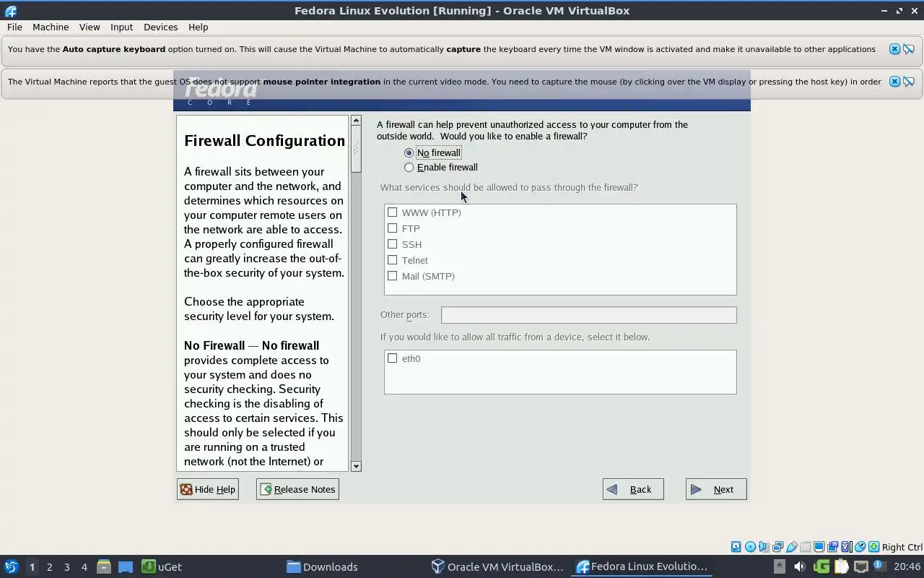
Task: Switch to workspace 1
Action: click(x=32, y=566)
